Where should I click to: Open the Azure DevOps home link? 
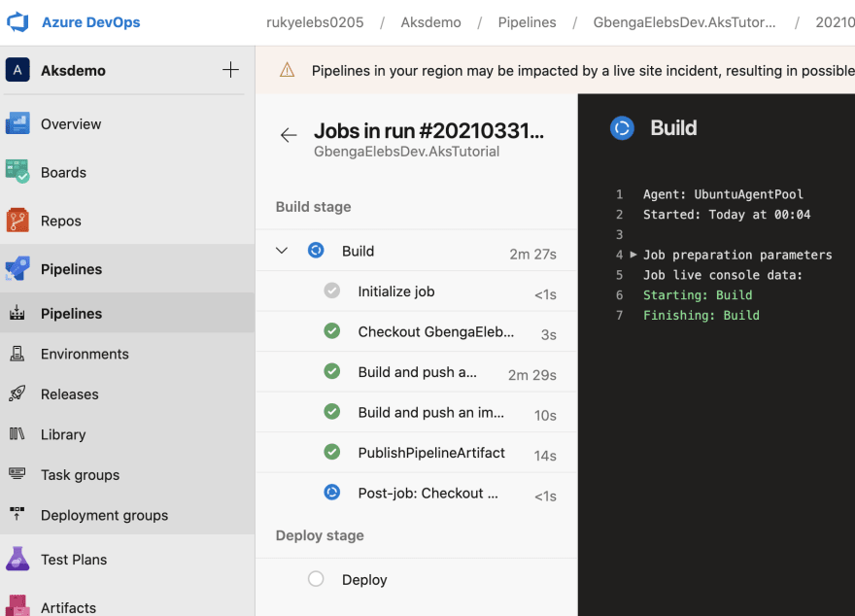click(91, 22)
